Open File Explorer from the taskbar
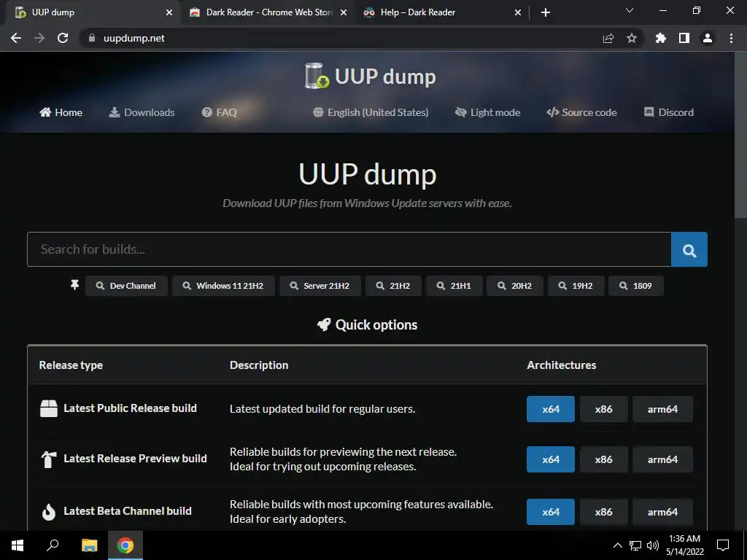The image size is (747, 560). (89, 545)
